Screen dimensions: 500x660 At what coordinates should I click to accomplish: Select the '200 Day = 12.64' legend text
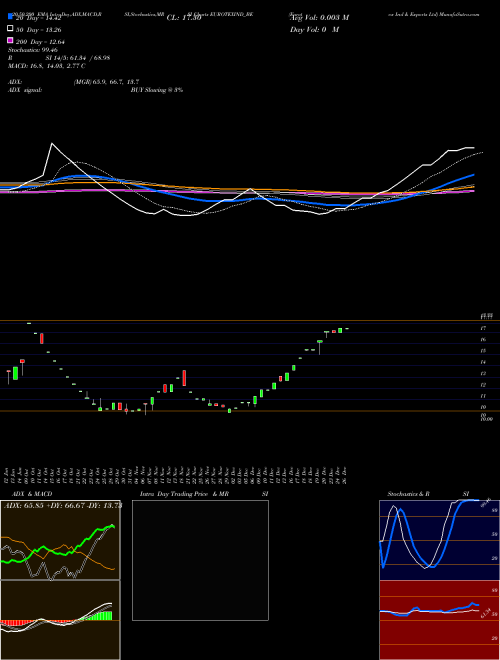pos(40,41)
